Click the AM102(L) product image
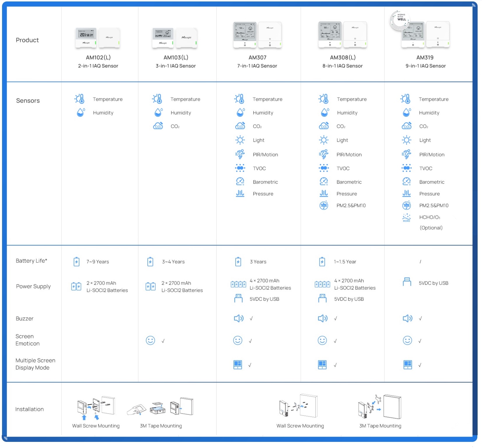 [98, 38]
